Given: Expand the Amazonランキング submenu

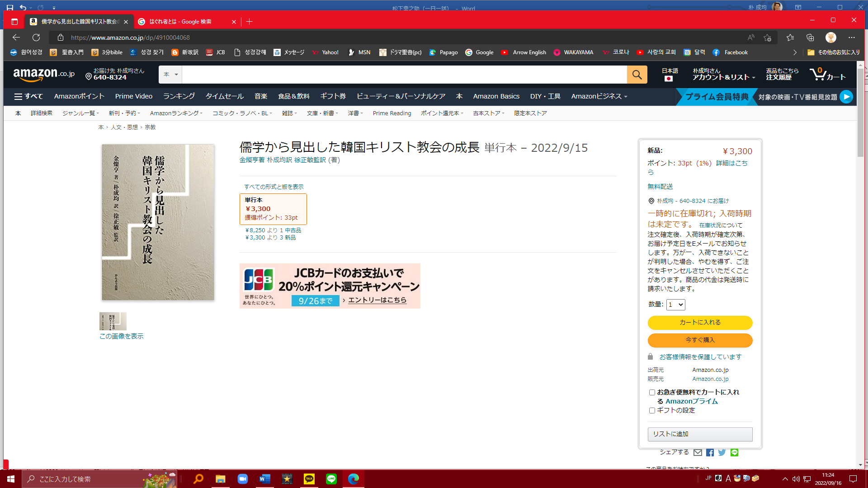Looking at the screenshot, I should [176, 113].
